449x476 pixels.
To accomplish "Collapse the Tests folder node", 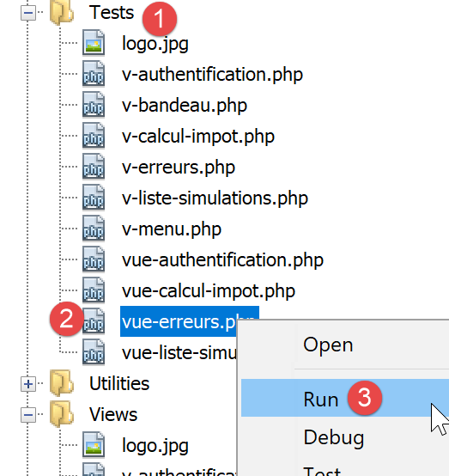I will pos(28,13).
